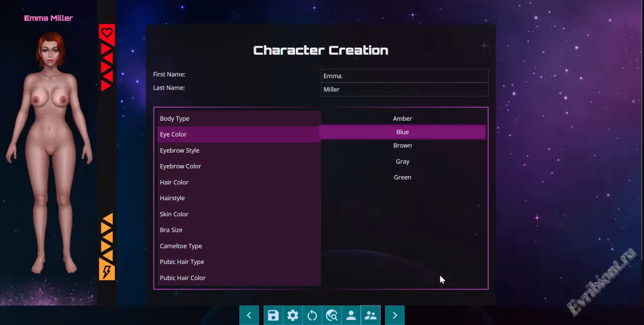This screenshot has height=325, width=644.
Task: Click the Last Name field containing Miller
Action: pyautogui.click(x=405, y=90)
